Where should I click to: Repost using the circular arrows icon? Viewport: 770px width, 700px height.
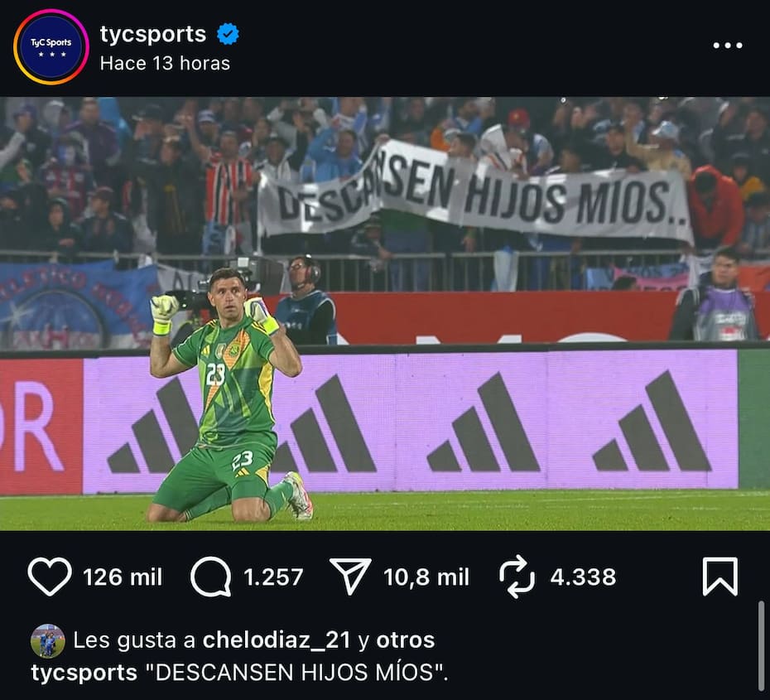(x=517, y=577)
